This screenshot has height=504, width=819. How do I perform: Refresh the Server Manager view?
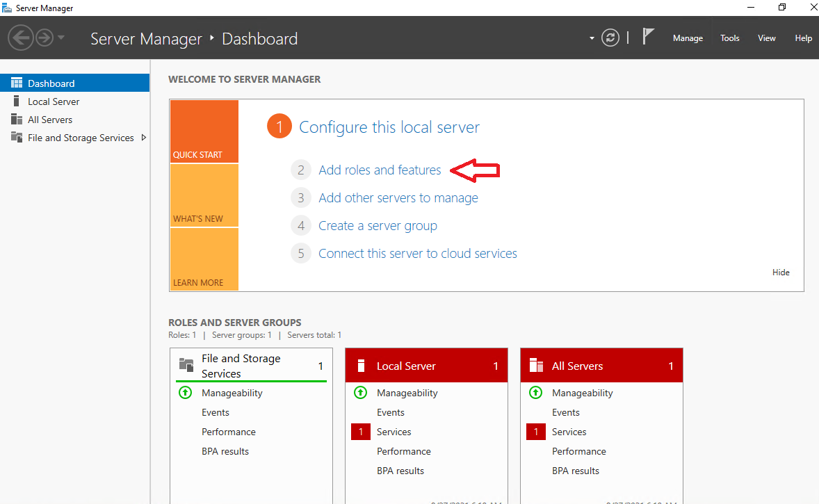click(610, 38)
